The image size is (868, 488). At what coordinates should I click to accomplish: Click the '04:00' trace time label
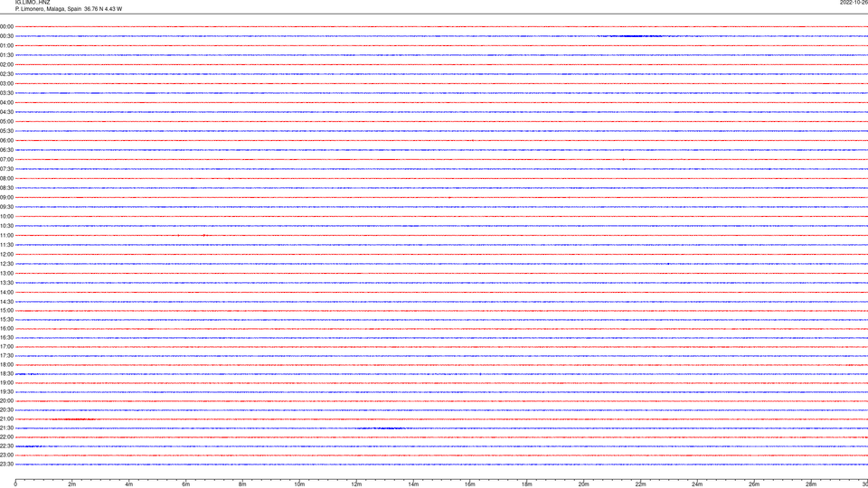(6, 103)
